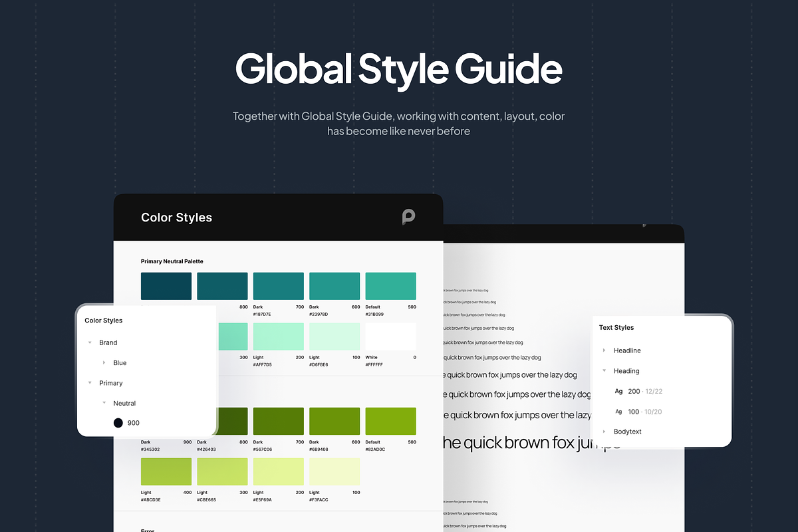Image resolution: width=798 pixels, height=532 pixels.
Task: Click the Primary Neutral Palette heading
Action: click(172, 261)
